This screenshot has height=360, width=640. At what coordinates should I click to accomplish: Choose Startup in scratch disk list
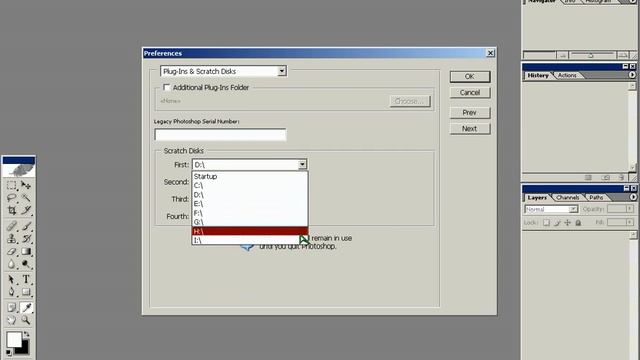(250, 176)
